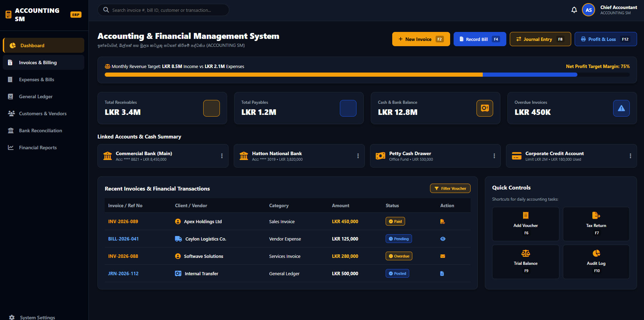Download PDF for INV-2026-089

443,221
